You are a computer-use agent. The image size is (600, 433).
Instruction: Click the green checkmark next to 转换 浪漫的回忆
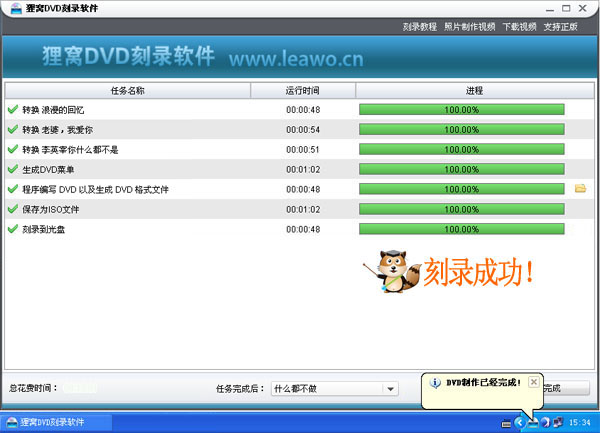(13, 109)
